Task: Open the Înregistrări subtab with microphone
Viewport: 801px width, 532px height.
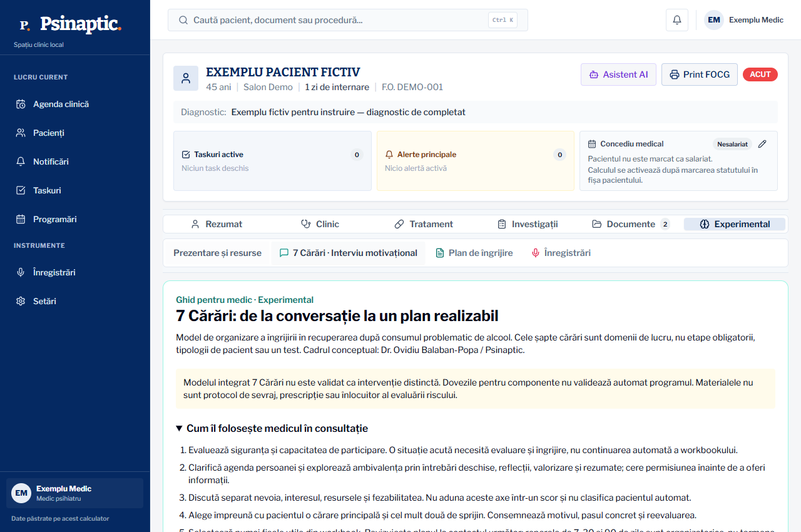Action: [x=561, y=253]
